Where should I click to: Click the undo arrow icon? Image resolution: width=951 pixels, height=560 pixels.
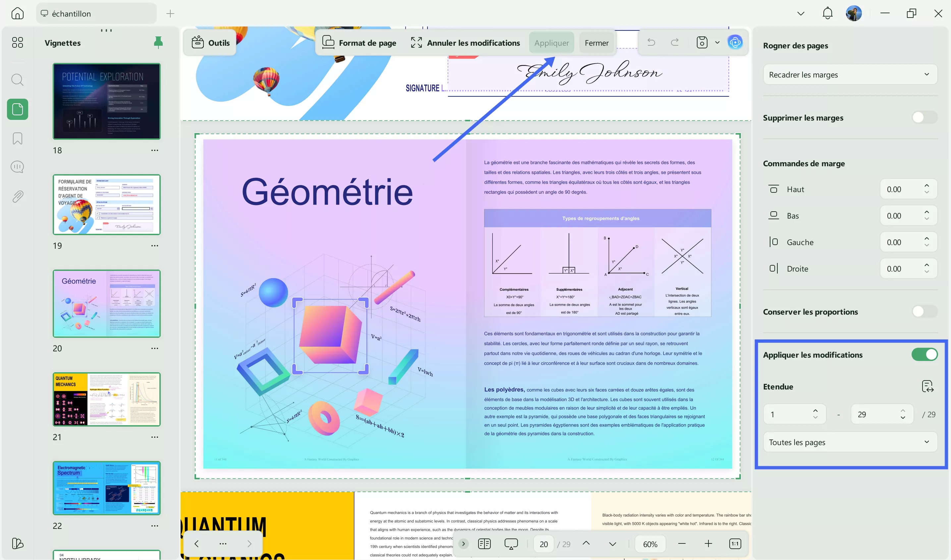coord(651,42)
